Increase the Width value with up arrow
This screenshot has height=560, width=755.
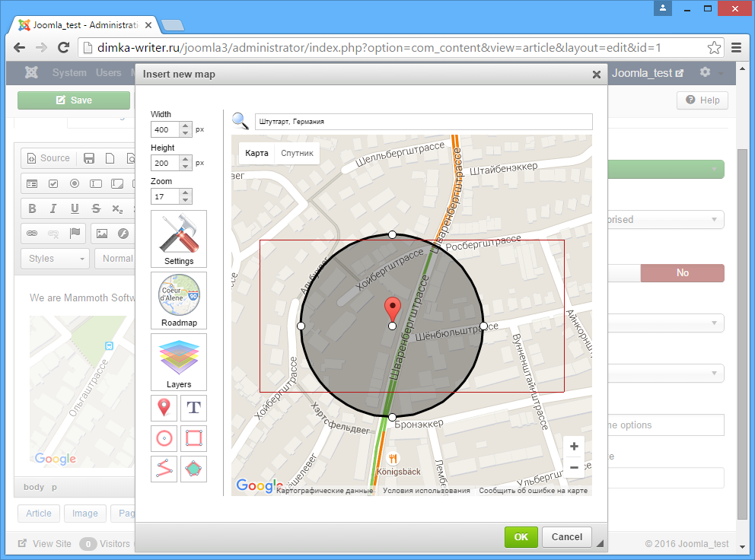tap(186, 126)
